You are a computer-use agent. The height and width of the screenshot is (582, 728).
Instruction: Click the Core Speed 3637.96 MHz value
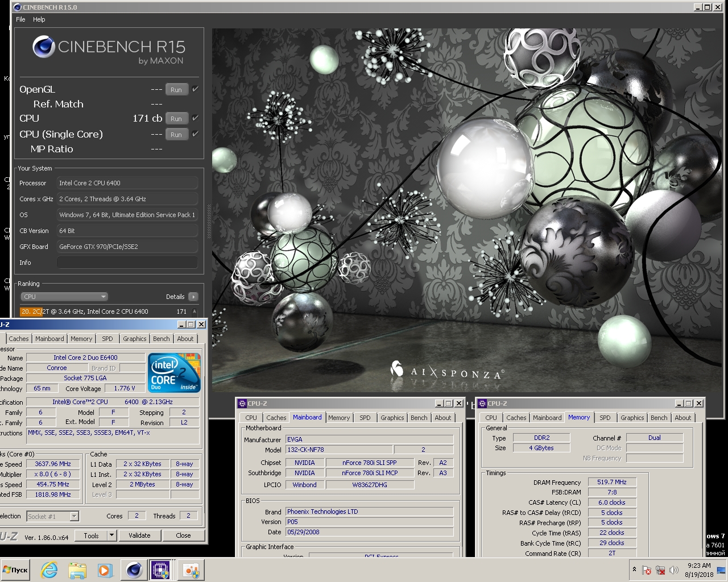[53, 464]
